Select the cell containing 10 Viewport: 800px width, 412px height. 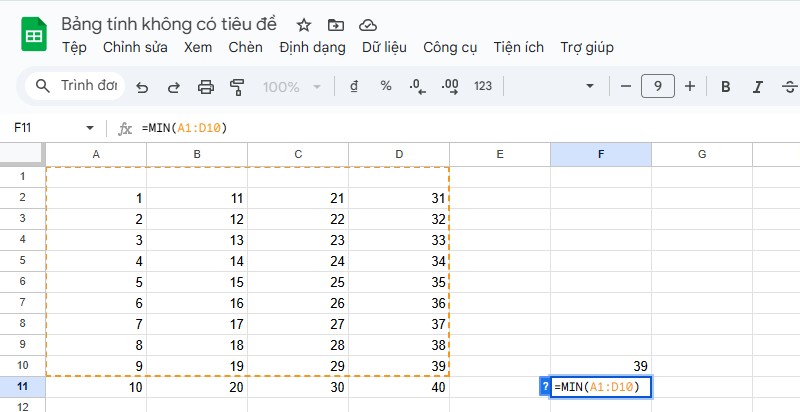coord(96,387)
